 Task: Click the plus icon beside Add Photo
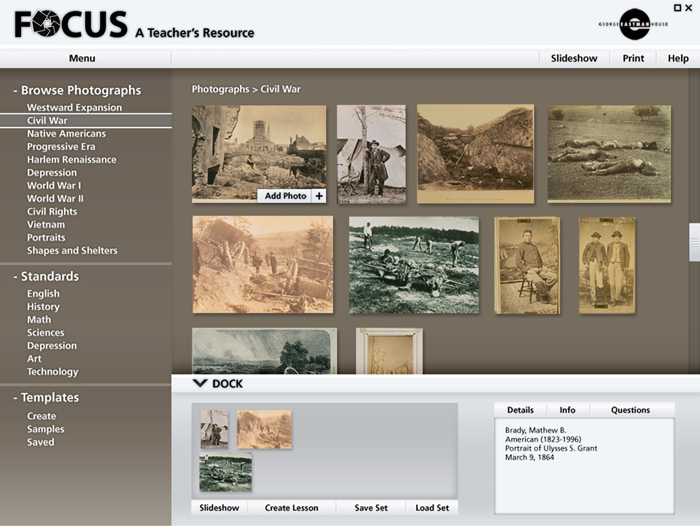coord(319,196)
